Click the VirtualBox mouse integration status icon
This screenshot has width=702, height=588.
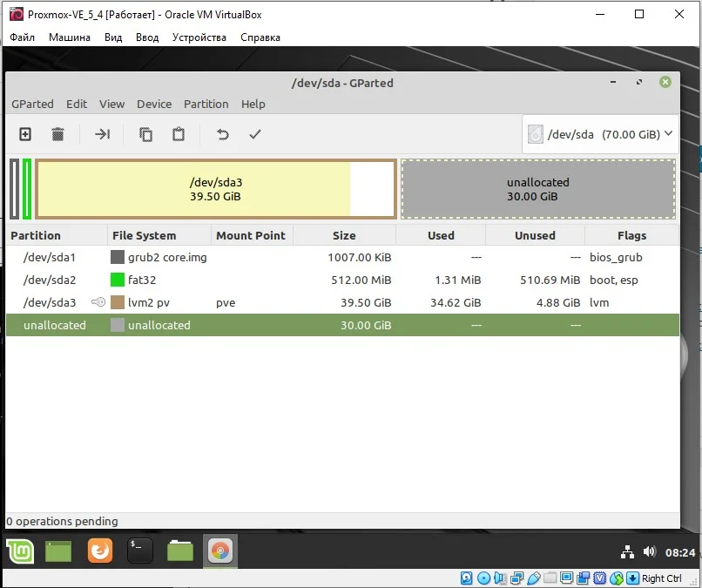tap(617, 578)
